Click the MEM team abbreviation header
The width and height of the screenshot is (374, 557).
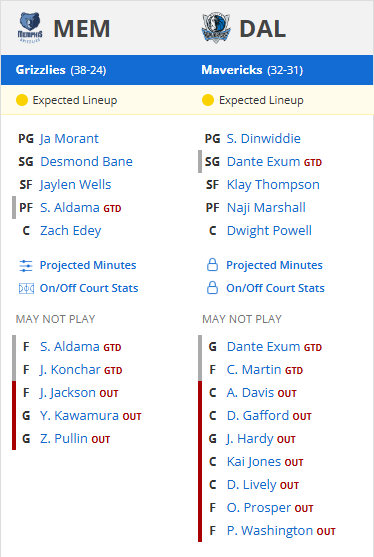pos(82,28)
